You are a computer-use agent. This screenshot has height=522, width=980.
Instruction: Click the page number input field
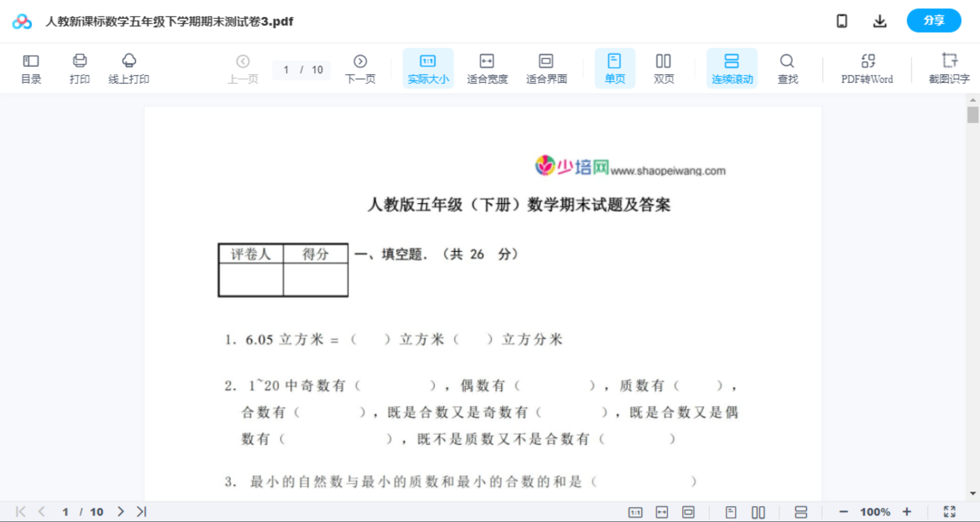point(286,70)
